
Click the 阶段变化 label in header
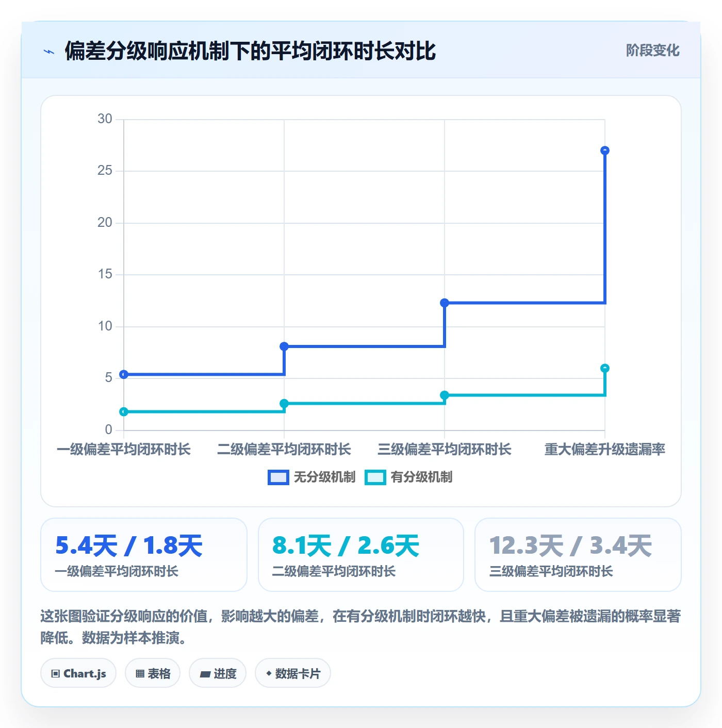tap(652, 51)
